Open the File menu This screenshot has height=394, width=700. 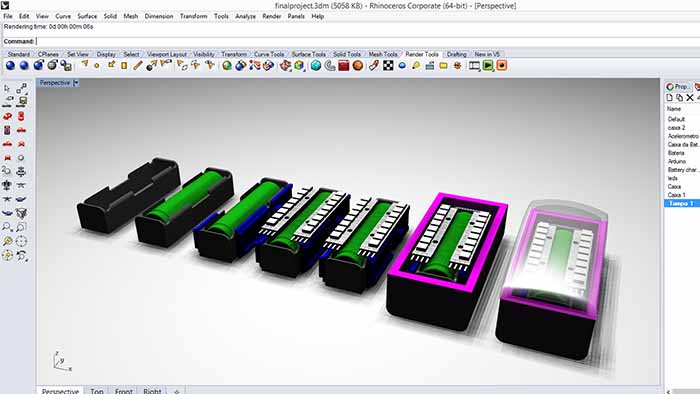[x=8, y=16]
